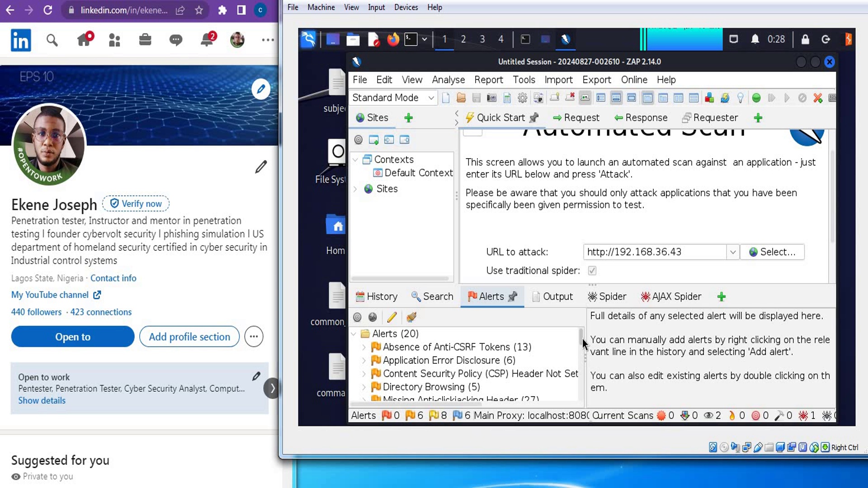Expand the Sites tree node
Viewport: 868px width, 488px height.
[355, 189]
